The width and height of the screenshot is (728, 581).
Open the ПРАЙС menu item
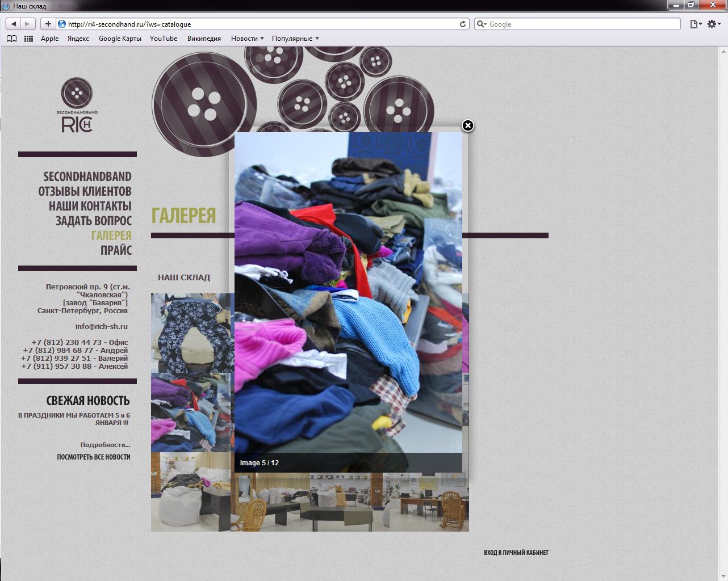point(116,250)
